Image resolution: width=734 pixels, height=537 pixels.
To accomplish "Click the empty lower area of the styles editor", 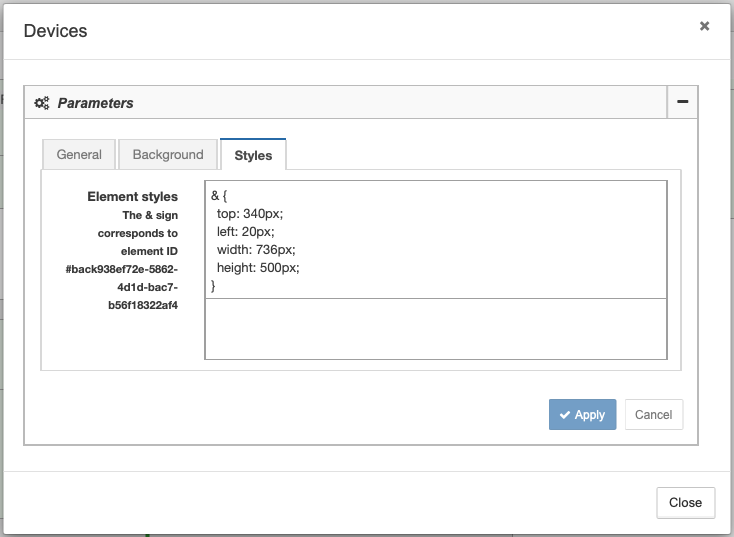I will 436,329.
